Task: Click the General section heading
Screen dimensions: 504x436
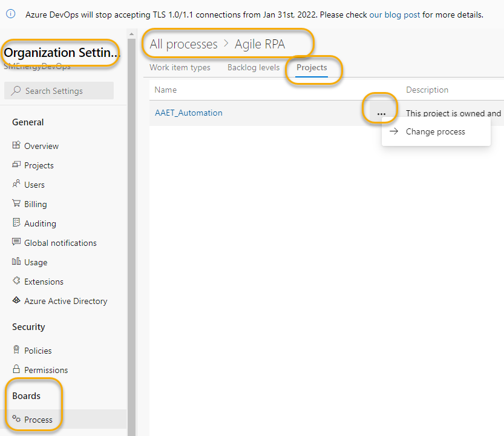Action: [28, 122]
